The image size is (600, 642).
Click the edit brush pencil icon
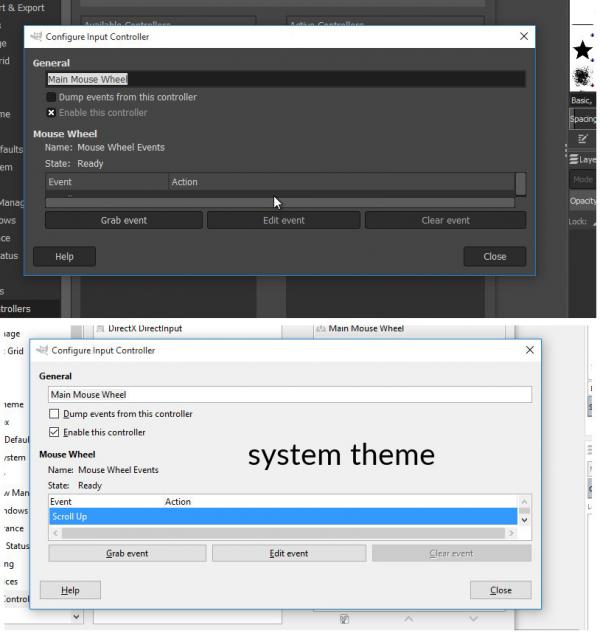pyautogui.click(x=582, y=139)
